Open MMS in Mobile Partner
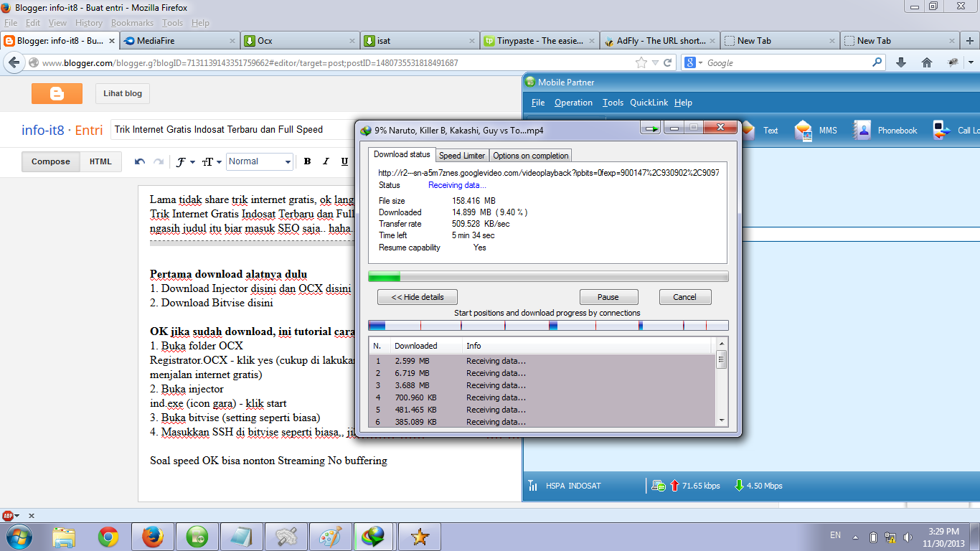The width and height of the screenshot is (980, 551). coord(816,130)
